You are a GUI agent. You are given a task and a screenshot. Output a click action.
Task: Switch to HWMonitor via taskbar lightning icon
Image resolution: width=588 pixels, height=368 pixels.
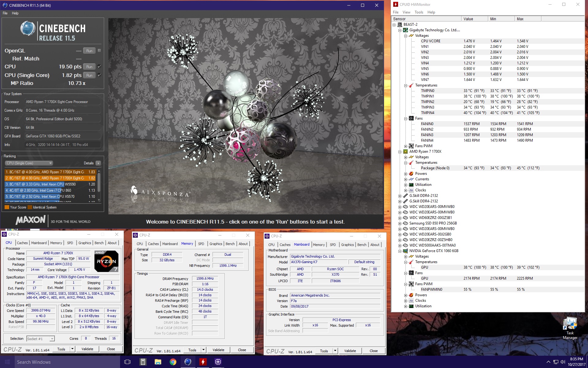point(203,362)
